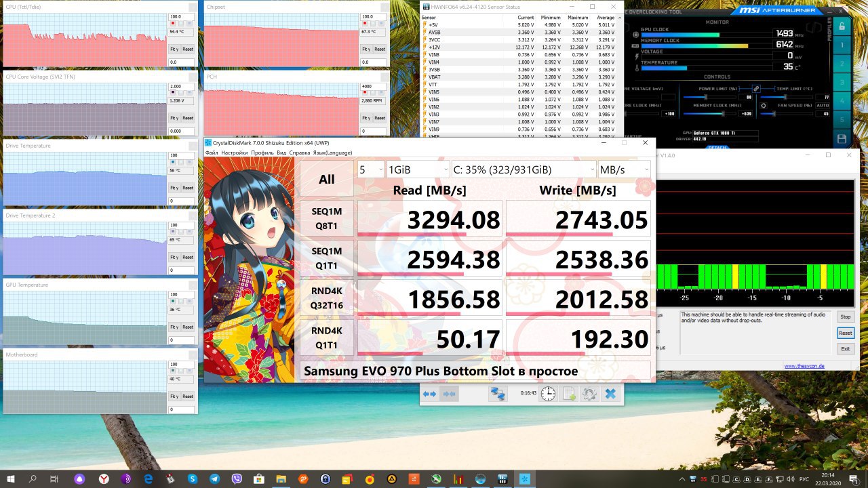Screen dimensions: 868x488
Task: Open the 1GiB test size dropdown
Action: (x=418, y=169)
